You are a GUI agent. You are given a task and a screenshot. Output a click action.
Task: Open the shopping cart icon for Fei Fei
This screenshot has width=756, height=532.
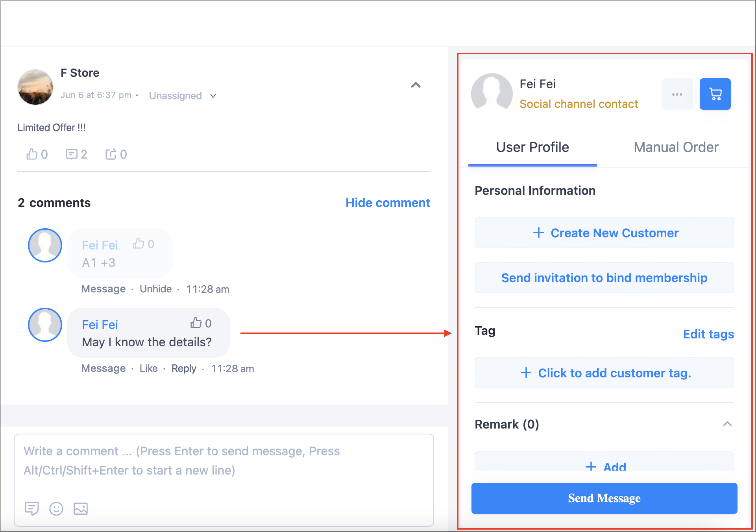coord(715,94)
